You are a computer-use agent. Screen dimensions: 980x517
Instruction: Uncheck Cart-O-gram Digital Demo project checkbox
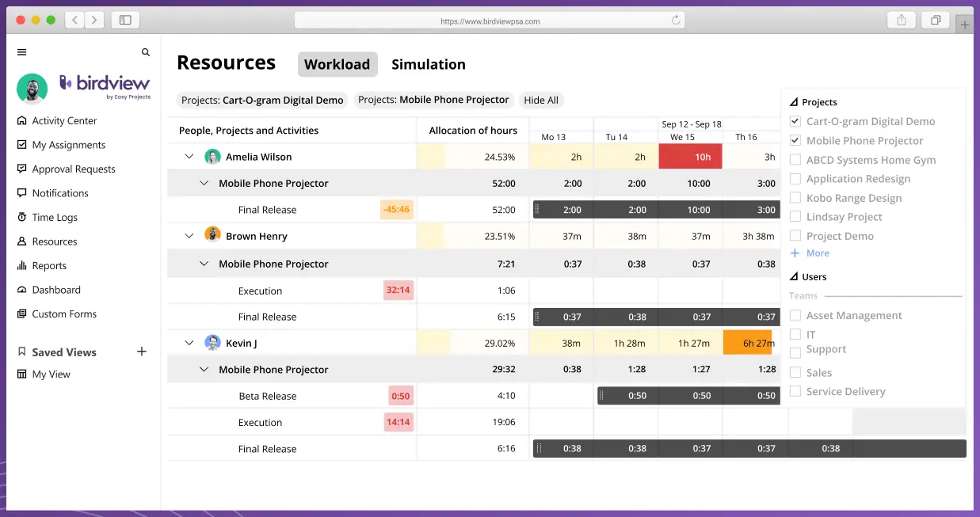(x=795, y=121)
